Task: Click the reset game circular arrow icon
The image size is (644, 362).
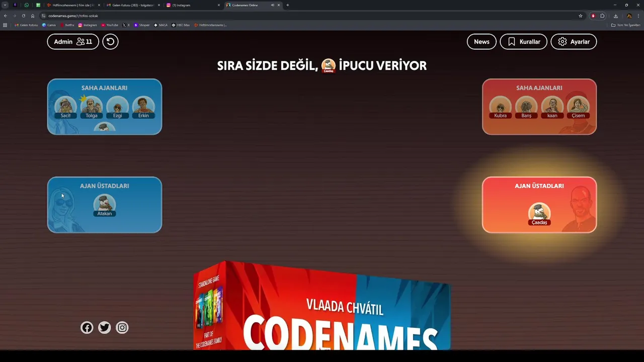Action: coord(110,42)
